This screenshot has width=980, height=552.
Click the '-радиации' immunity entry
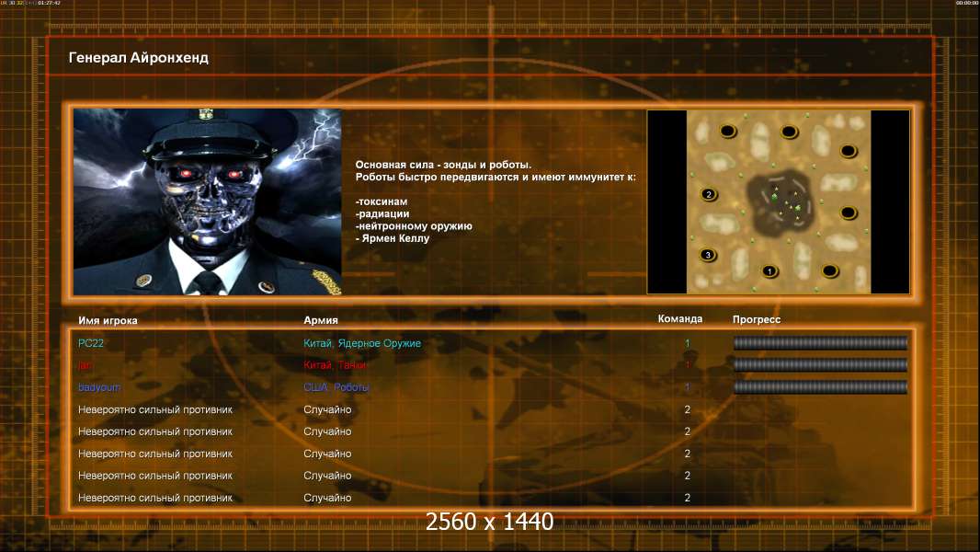pyautogui.click(x=382, y=213)
